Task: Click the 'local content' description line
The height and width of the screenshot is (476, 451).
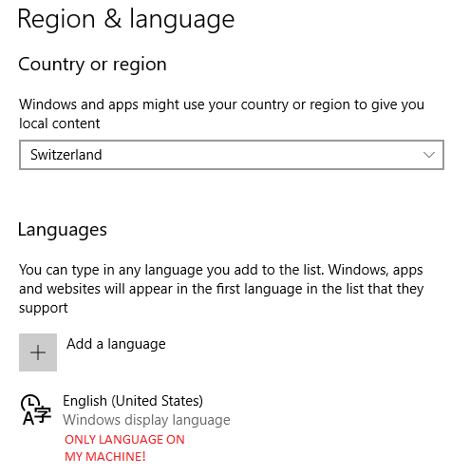Action: point(60,124)
